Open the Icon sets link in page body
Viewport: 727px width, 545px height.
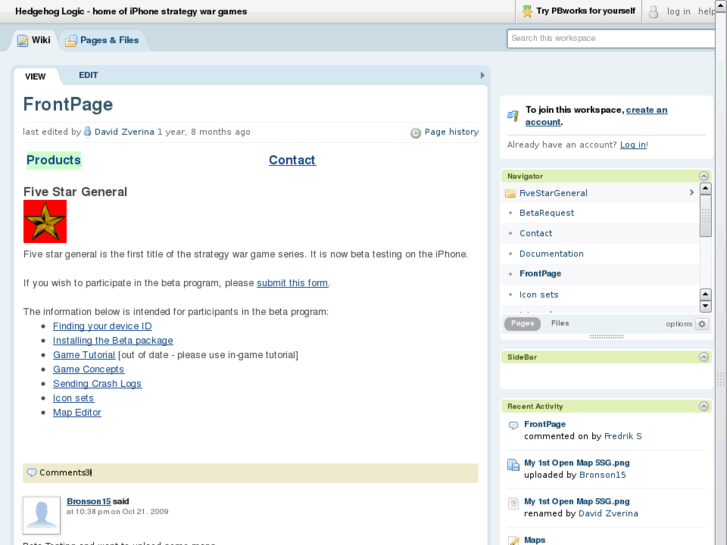(x=73, y=398)
